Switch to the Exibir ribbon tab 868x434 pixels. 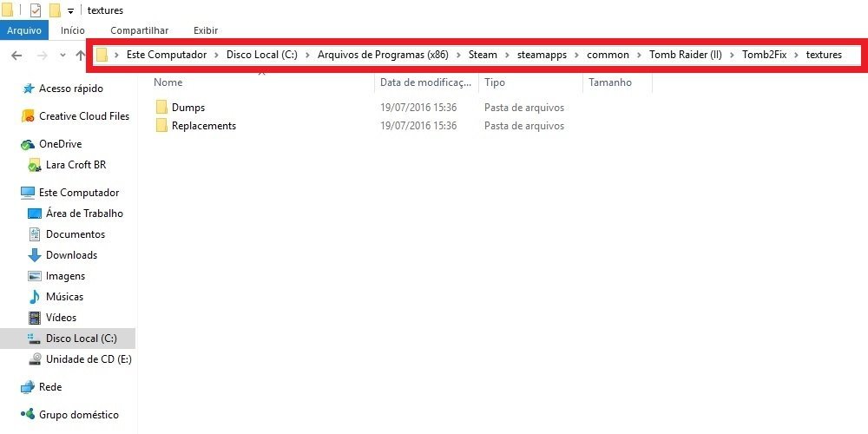click(x=206, y=30)
